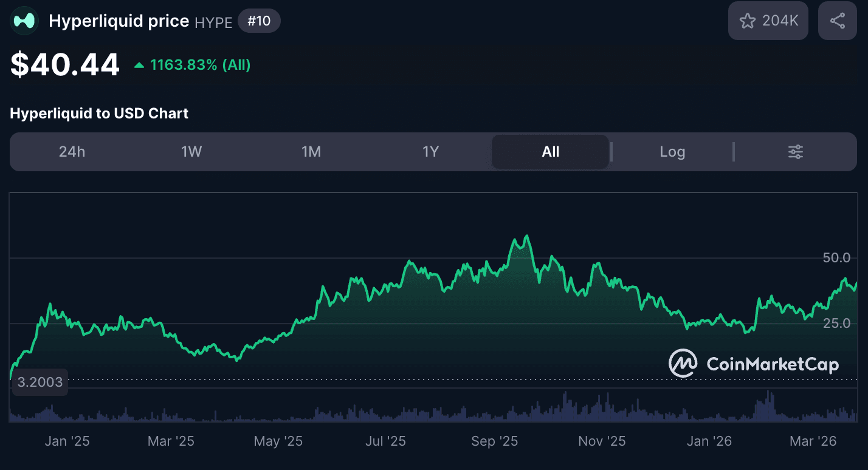Click the share icon button

click(837, 21)
